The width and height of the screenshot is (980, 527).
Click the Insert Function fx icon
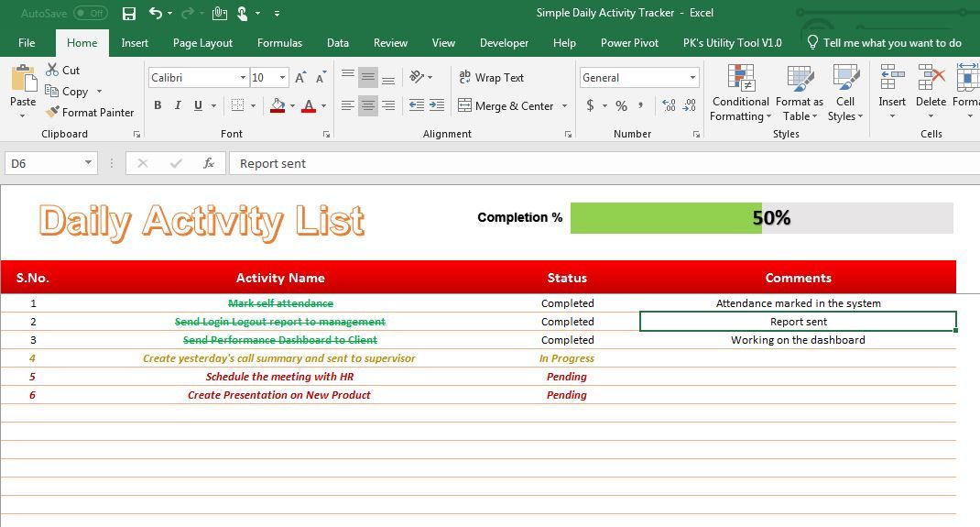(209, 163)
